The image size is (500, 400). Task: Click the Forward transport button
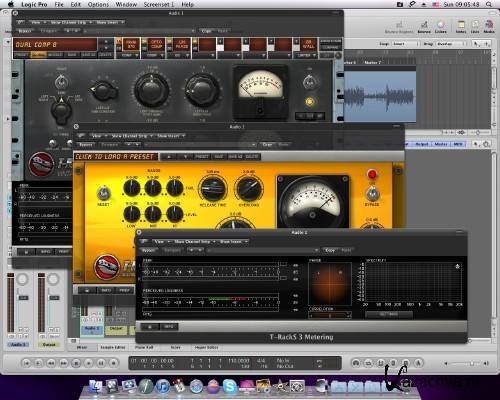63,363
